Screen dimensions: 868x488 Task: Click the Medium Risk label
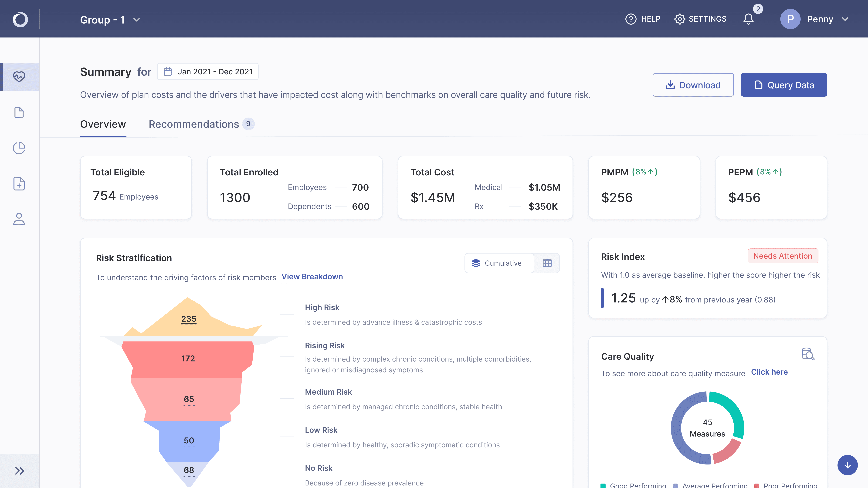tap(328, 392)
